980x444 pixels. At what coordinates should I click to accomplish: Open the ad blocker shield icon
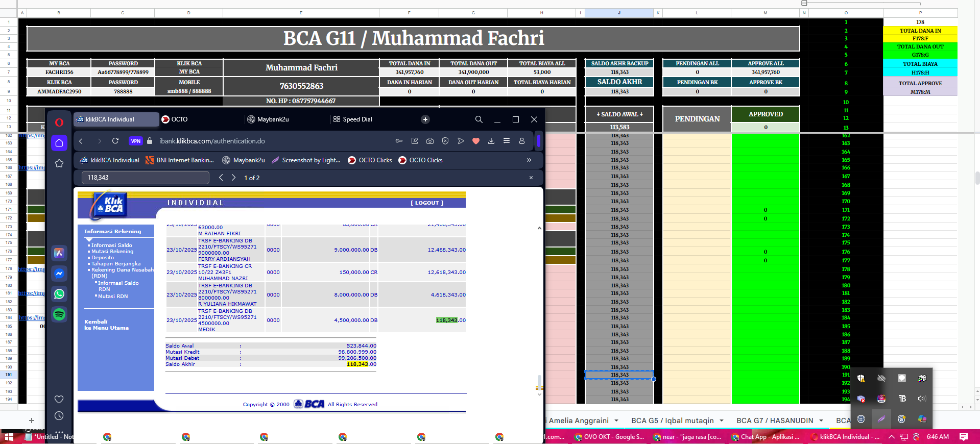[445, 141]
